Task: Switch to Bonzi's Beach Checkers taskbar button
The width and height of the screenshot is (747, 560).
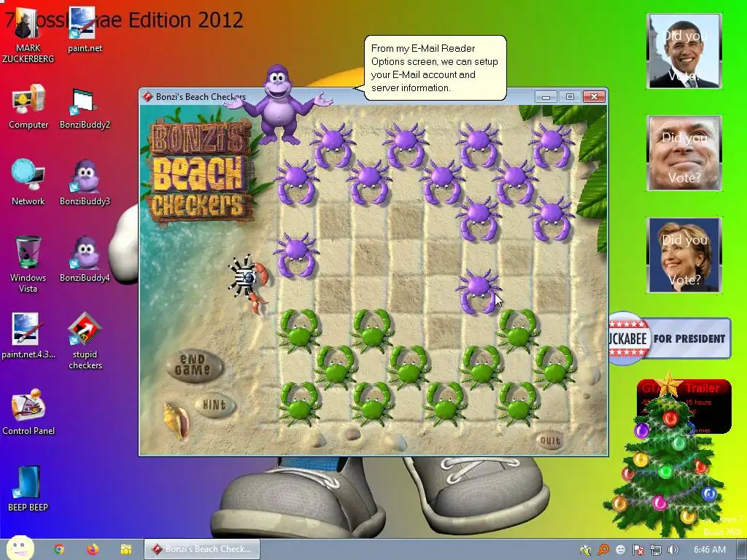Action: (x=202, y=549)
